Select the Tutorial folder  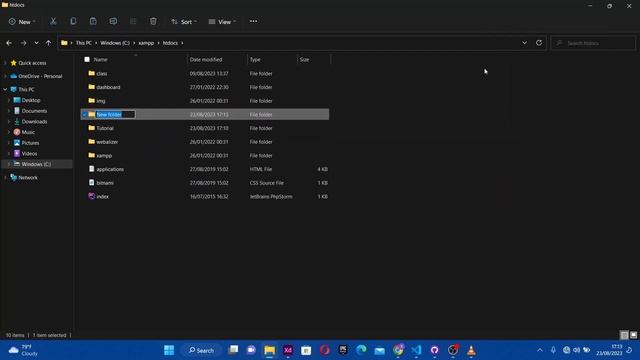(x=105, y=128)
